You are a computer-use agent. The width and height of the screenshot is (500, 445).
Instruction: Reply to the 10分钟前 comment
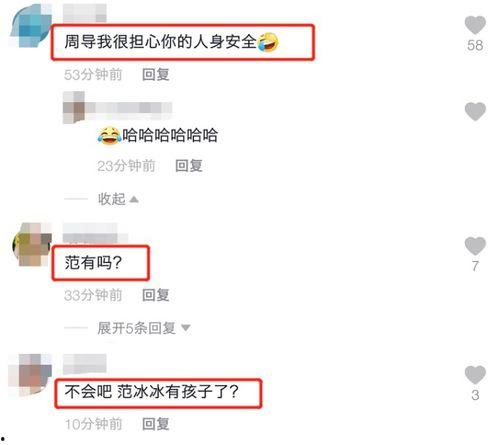[x=156, y=424]
